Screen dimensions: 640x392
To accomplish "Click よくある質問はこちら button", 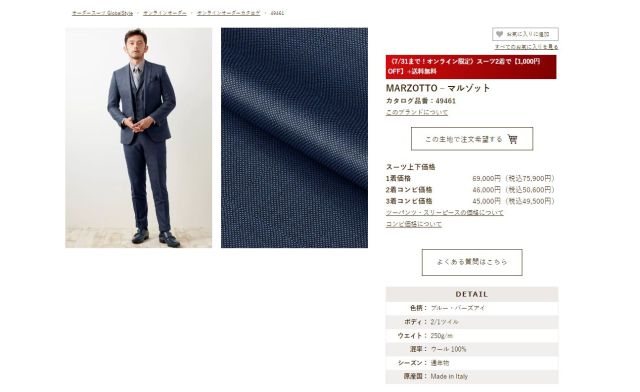I will pyautogui.click(x=472, y=262).
